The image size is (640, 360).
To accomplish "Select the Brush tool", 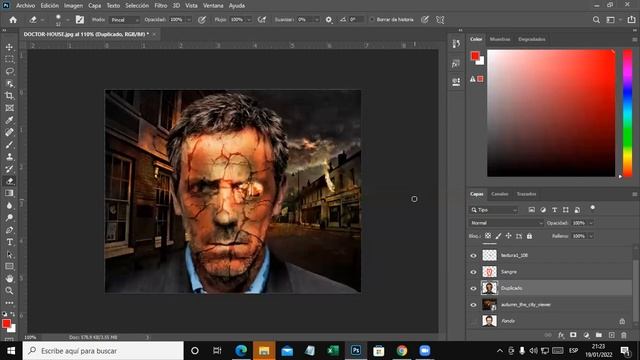I will pos(9,145).
